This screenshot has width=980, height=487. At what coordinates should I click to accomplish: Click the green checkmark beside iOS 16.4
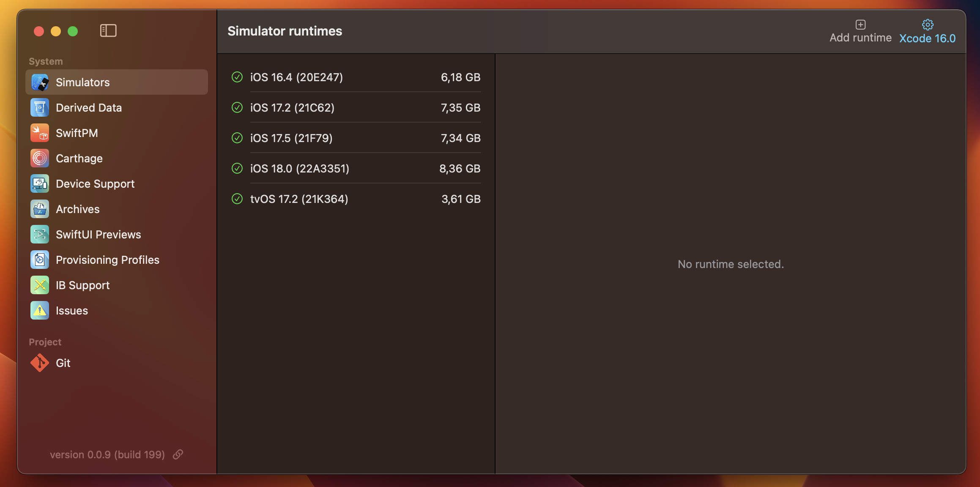(x=237, y=77)
